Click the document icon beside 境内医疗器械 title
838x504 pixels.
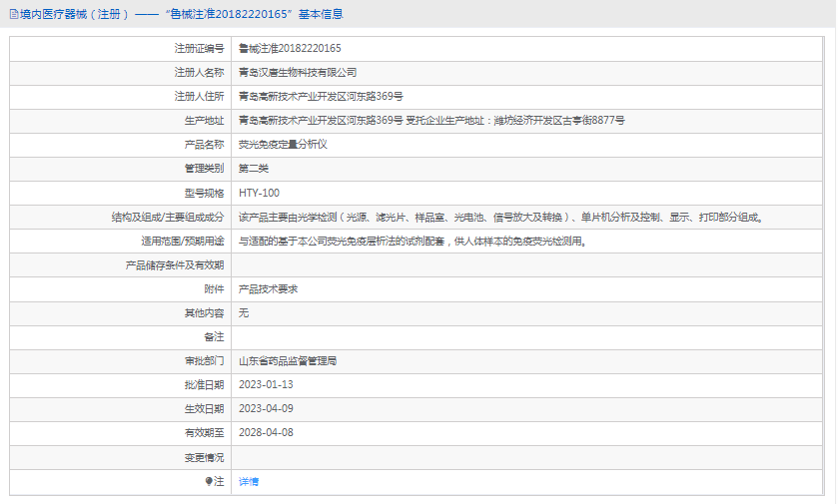tap(14, 14)
